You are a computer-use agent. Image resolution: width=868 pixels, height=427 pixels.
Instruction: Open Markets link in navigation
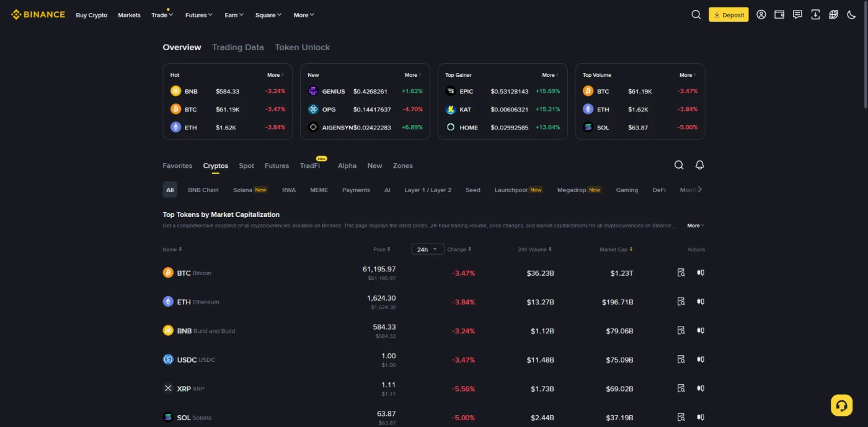(130, 15)
